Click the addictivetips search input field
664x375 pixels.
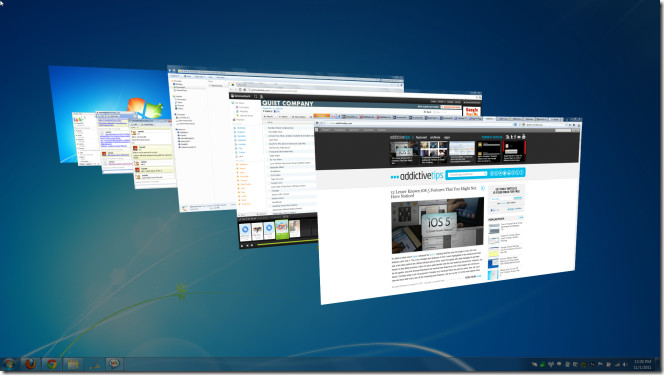pos(467,174)
